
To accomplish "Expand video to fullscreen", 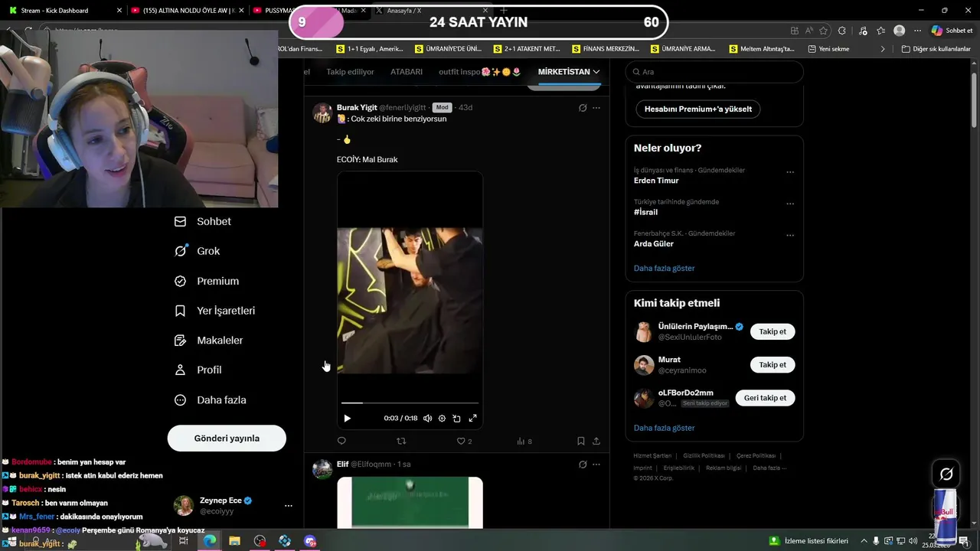I will pyautogui.click(x=472, y=419).
